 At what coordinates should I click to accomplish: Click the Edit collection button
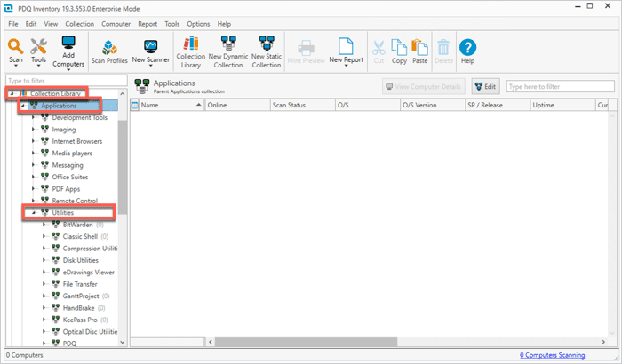point(485,86)
